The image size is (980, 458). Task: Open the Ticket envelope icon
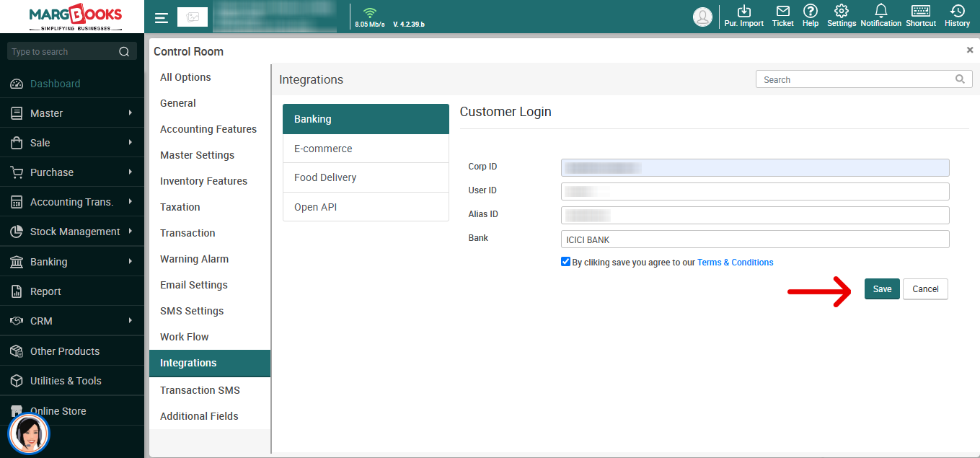(x=782, y=11)
